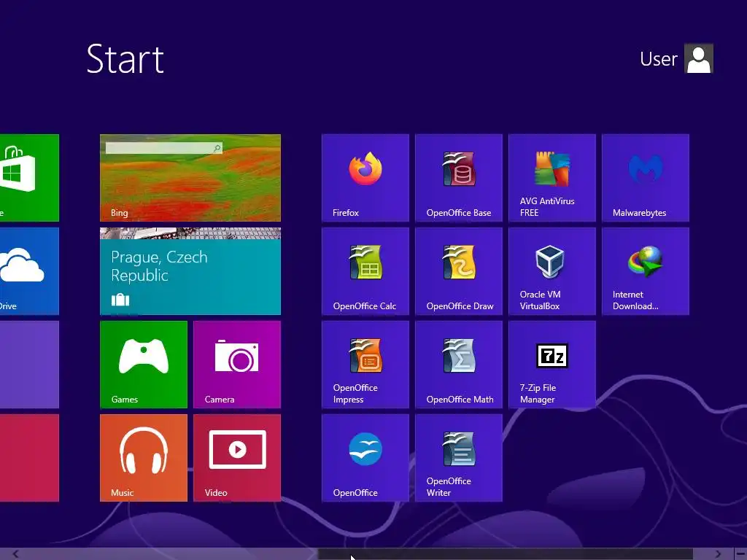
Task: Open the Games tile
Action: (144, 365)
